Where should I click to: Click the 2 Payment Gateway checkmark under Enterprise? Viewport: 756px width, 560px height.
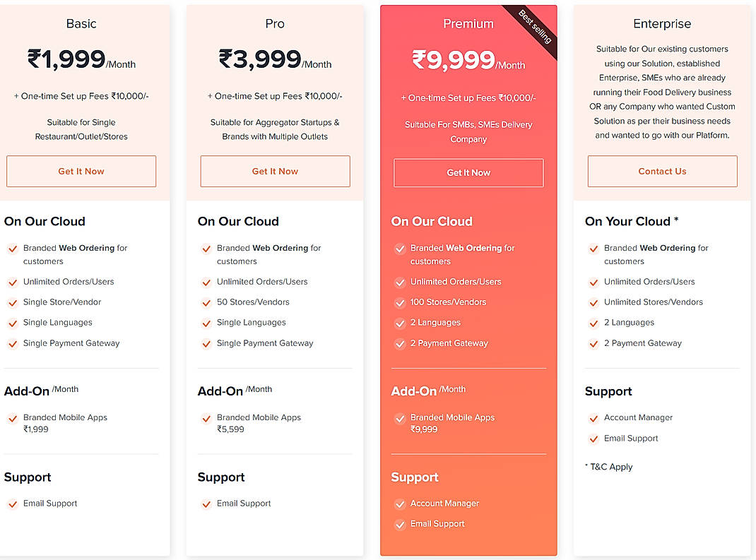point(593,343)
